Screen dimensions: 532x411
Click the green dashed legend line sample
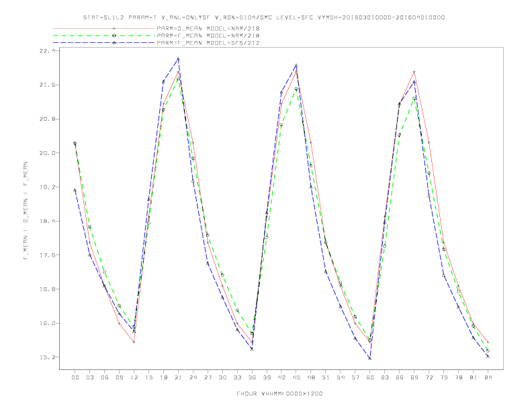tap(104, 36)
